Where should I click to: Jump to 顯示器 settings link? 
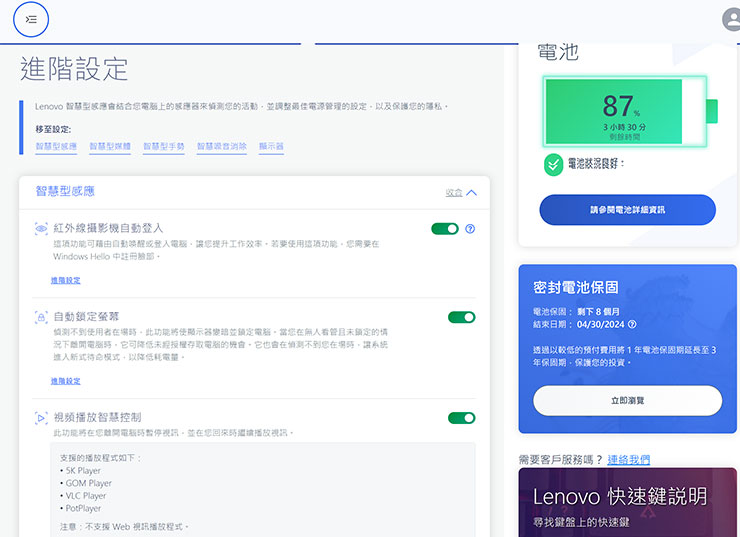[x=271, y=146]
